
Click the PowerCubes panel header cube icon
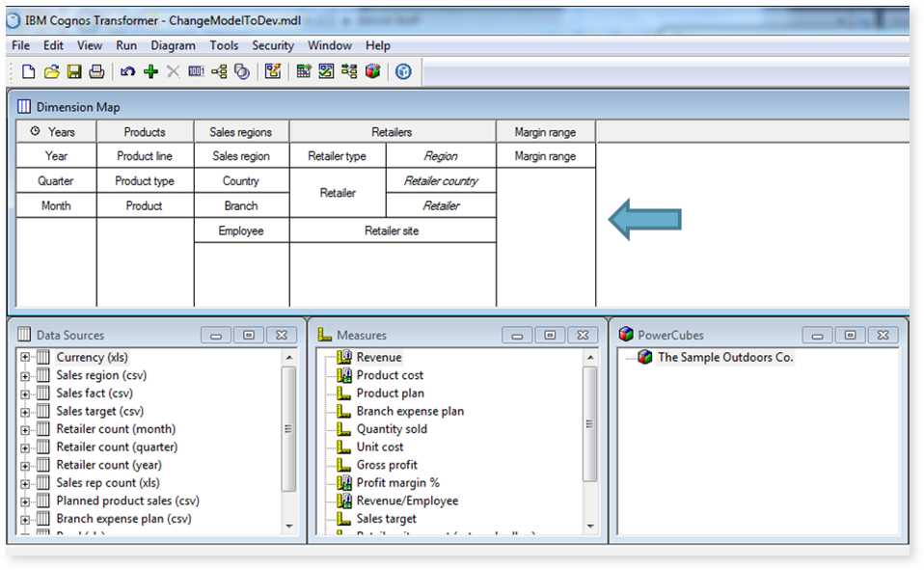[x=626, y=335]
